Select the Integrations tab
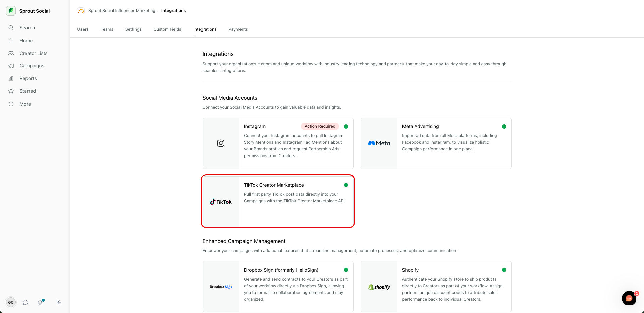Viewport: 644px width, 313px height. click(205, 29)
